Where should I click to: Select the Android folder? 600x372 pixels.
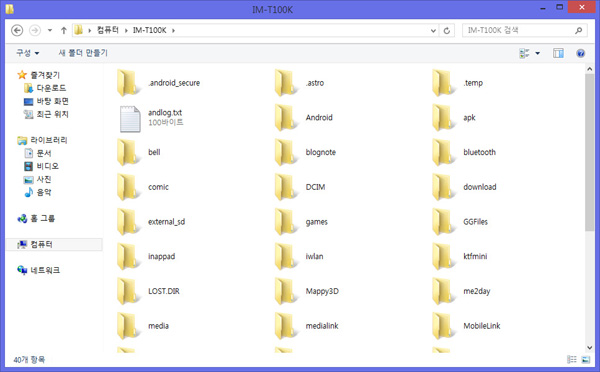tap(304, 117)
